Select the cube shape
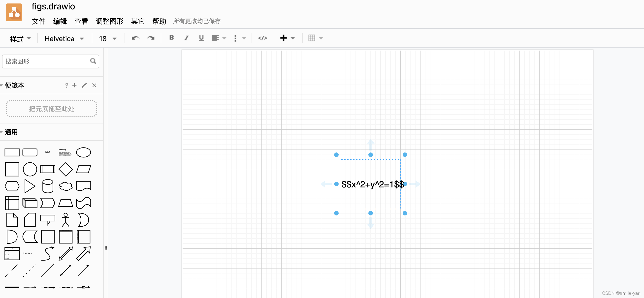The height and width of the screenshot is (298, 644). [x=30, y=203]
